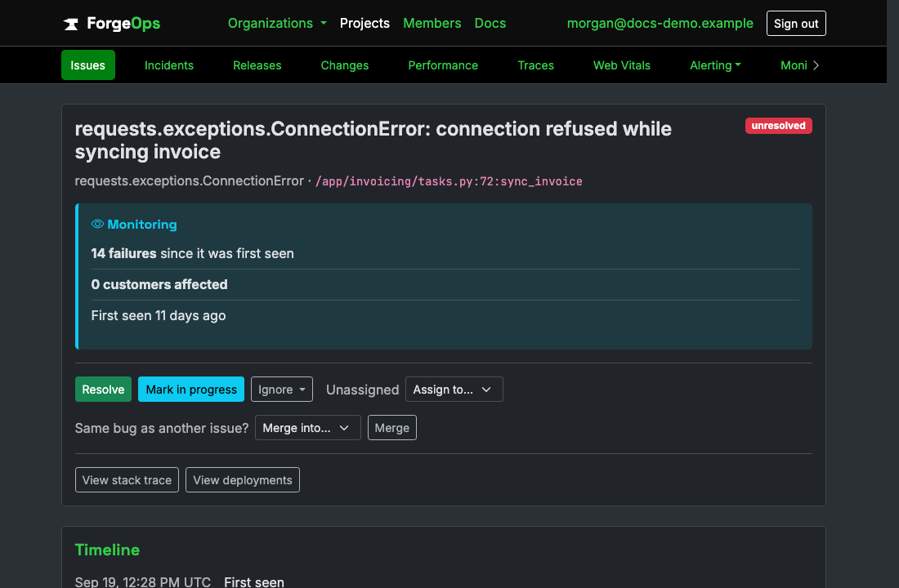Click Mark in progress button

pyautogui.click(x=191, y=390)
